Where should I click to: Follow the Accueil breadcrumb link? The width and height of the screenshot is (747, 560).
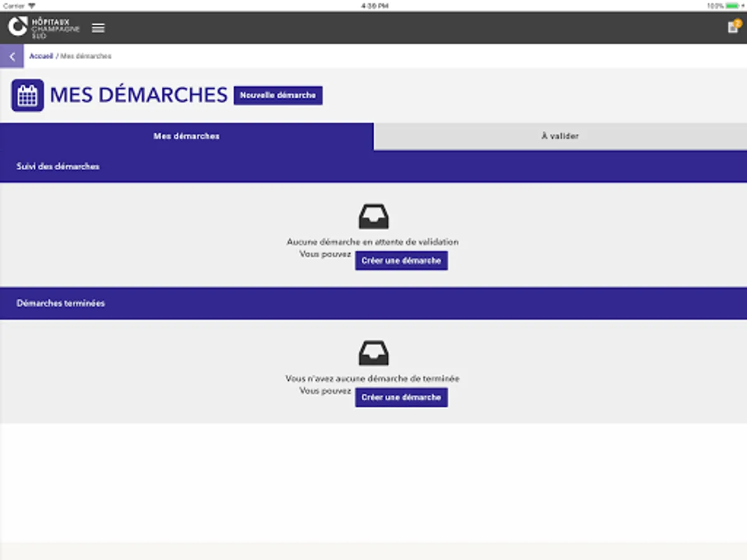(x=41, y=56)
